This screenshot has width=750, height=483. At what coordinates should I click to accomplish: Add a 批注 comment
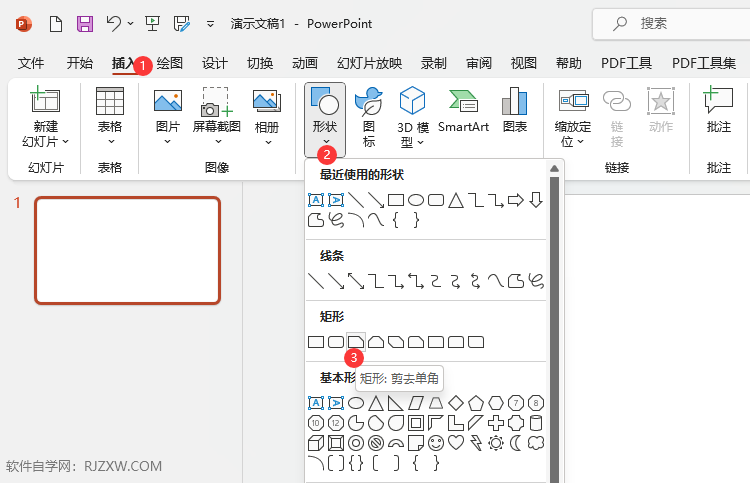[718, 110]
